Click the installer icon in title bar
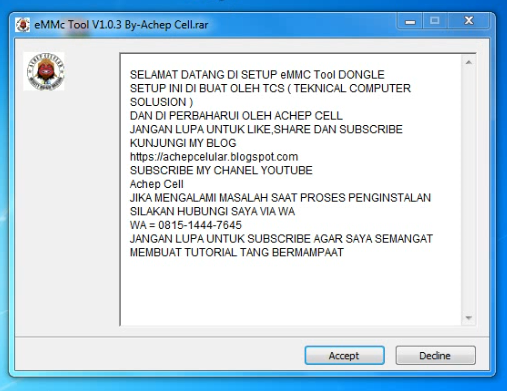The image size is (507, 391). (x=22, y=25)
